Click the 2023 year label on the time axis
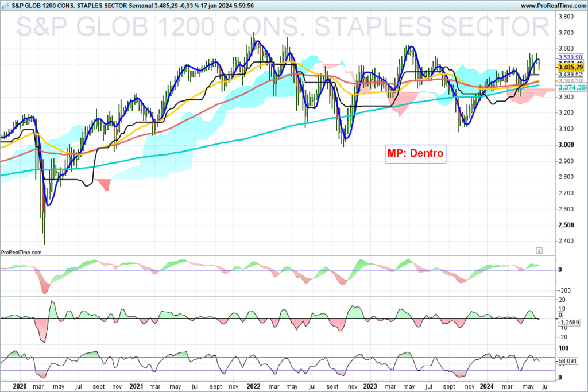Viewport: 588px width, 392px height. click(x=370, y=386)
